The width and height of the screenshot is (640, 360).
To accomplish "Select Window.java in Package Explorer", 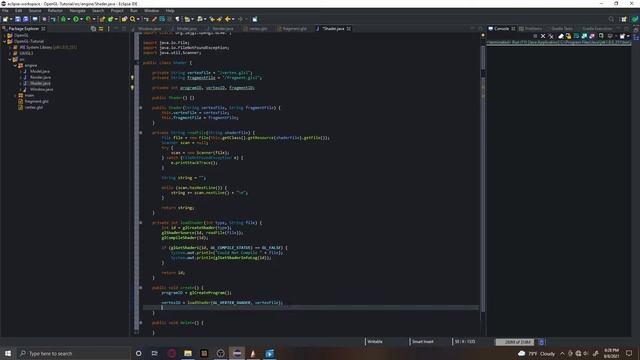I will (41, 89).
